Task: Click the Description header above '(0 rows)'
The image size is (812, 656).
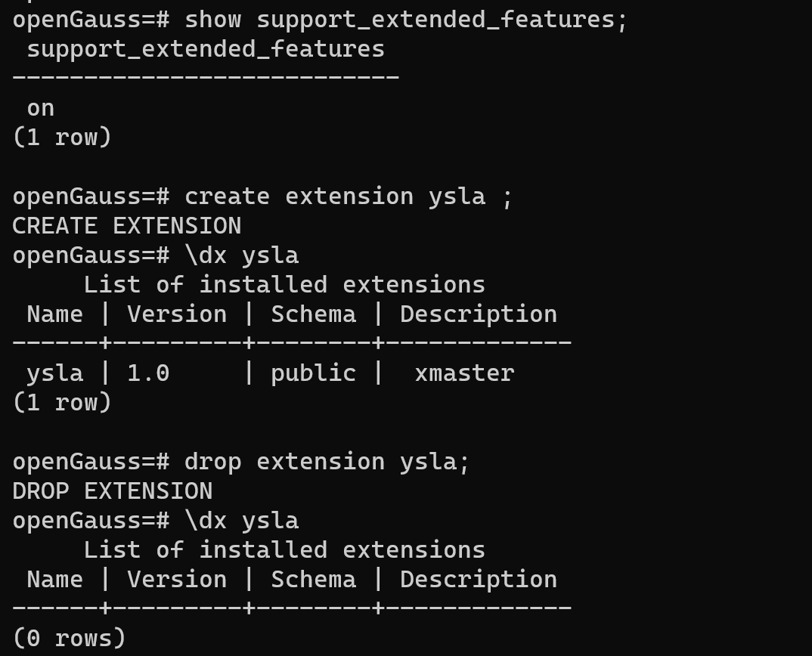Action: click(x=478, y=580)
